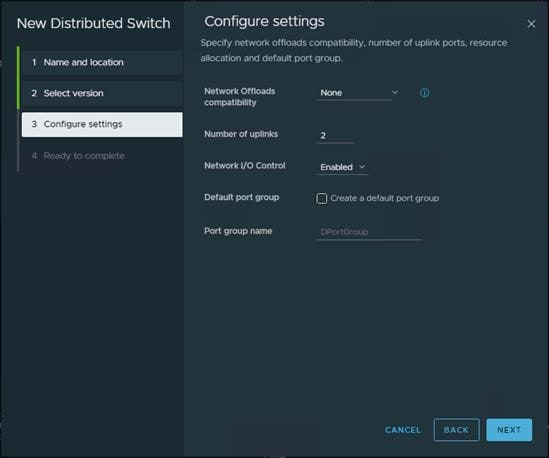The height and width of the screenshot is (458, 549).
Task: Click the chevron next to Enabled
Action: pyautogui.click(x=362, y=167)
